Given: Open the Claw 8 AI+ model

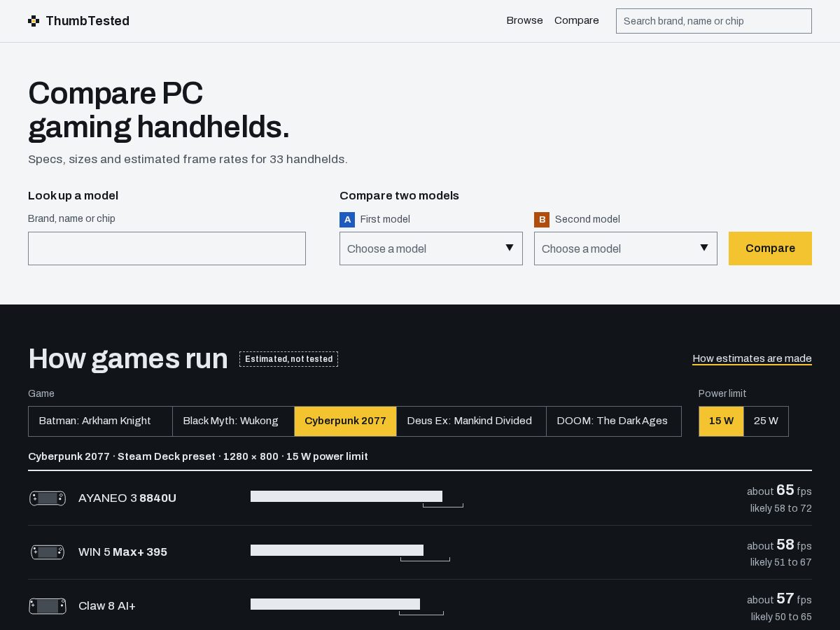Looking at the screenshot, I should tap(107, 606).
